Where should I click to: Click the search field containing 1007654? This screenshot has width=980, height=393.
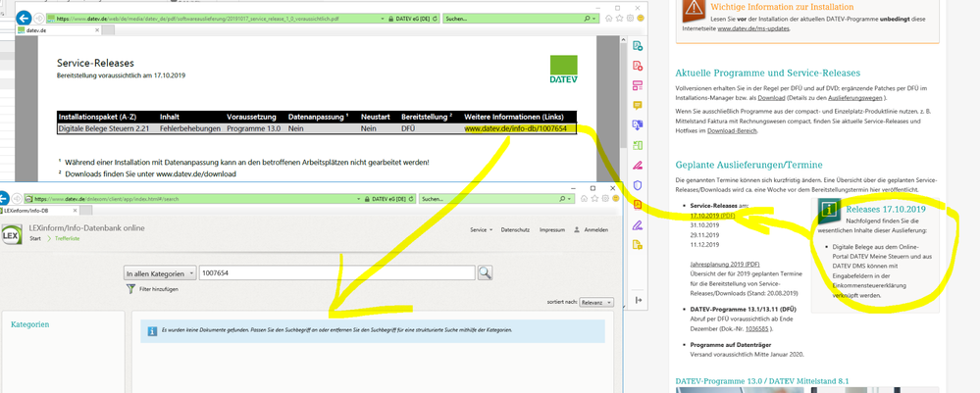(336, 273)
